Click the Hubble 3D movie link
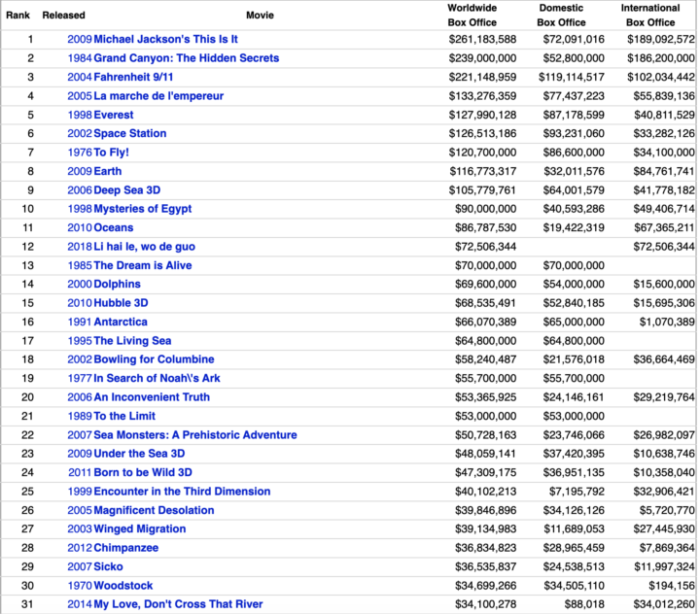This screenshot has width=700, height=614. point(121,303)
